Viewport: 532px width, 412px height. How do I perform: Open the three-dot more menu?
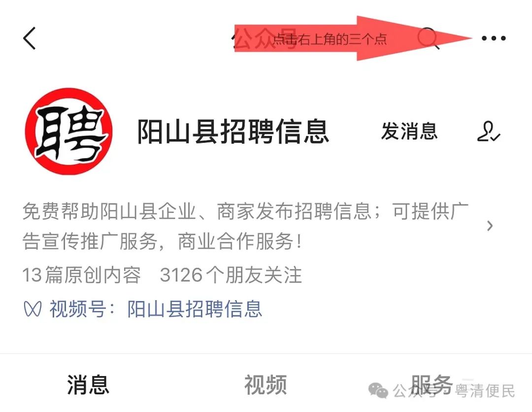coord(494,38)
